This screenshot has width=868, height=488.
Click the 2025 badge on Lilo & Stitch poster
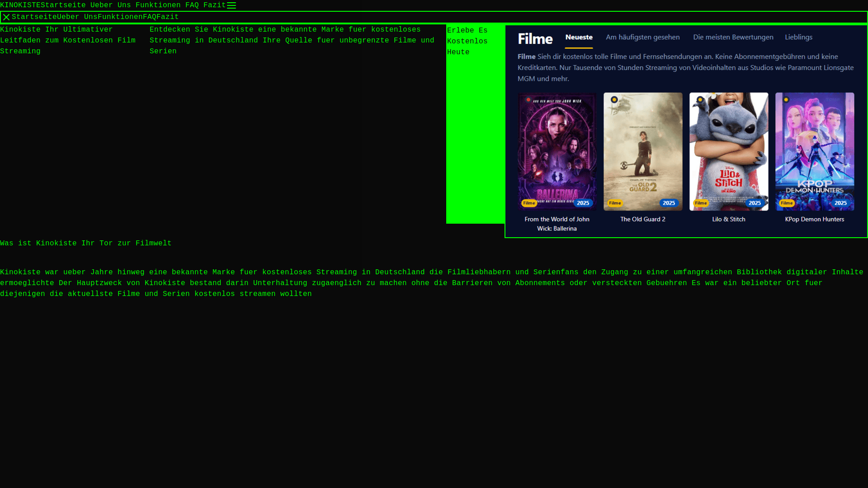(x=755, y=203)
